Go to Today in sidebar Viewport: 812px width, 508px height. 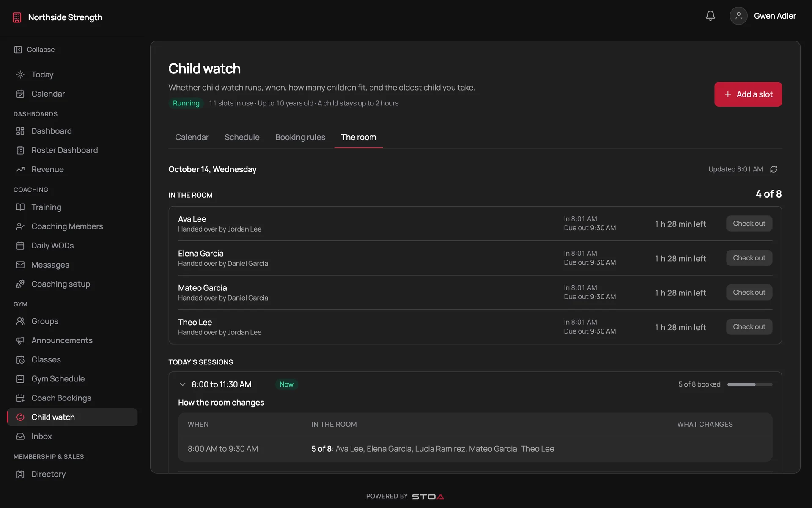point(42,75)
